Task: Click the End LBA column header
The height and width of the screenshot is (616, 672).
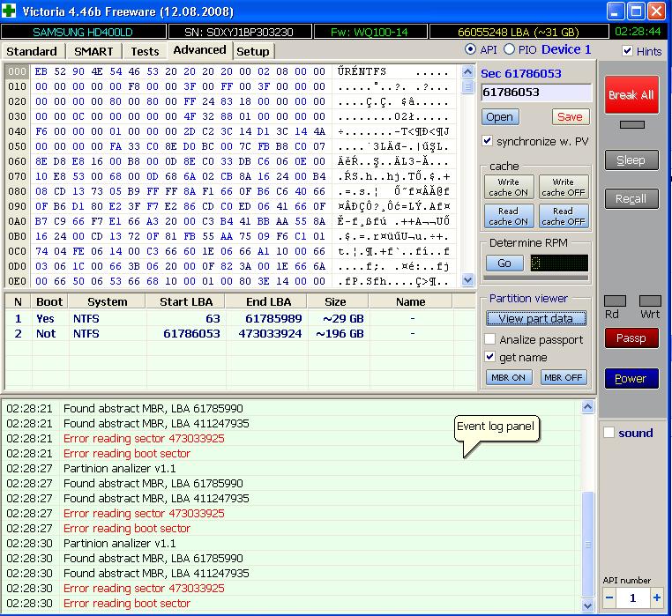Action: (268, 302)
